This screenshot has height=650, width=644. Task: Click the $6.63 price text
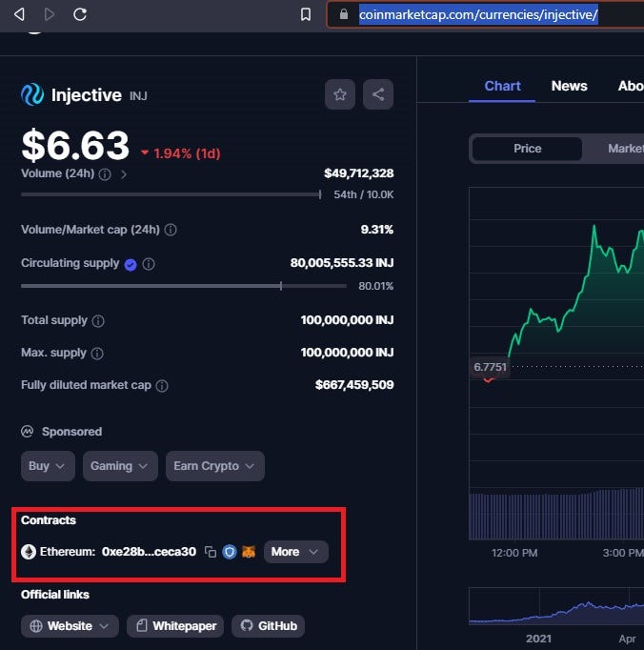75,146
